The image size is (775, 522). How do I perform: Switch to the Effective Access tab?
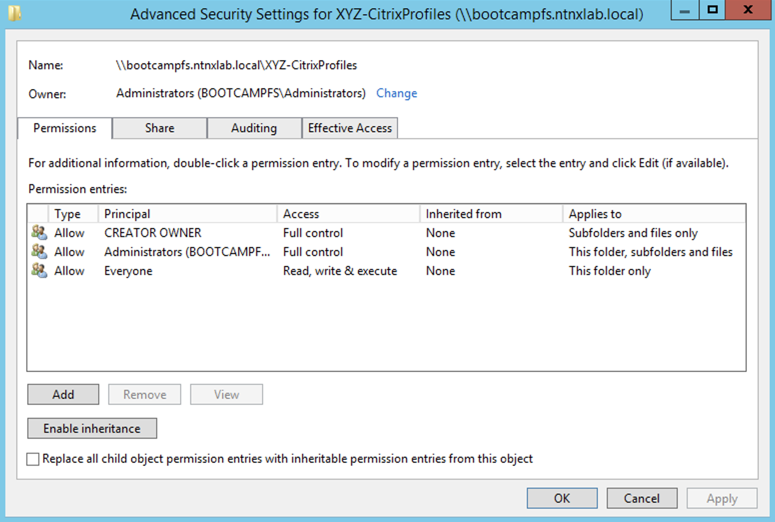tap(350, 128)
